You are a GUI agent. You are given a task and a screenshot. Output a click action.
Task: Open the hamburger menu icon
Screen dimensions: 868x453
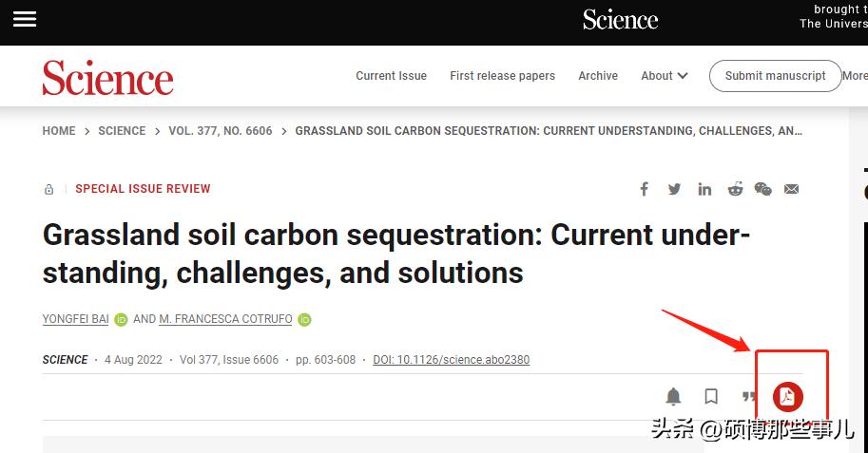click(x=24, y=19)
